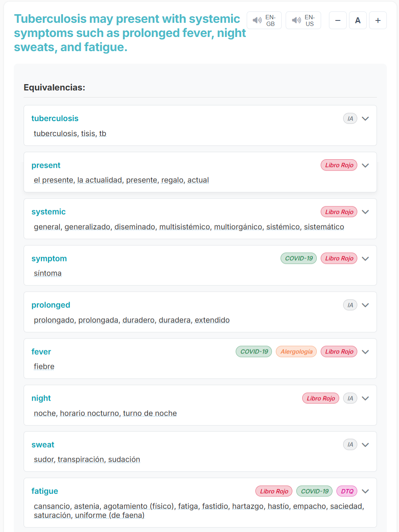The height and width of the screenshot is (532, 399).
Task: Click the DTQ badge on fatigue entry
Action: pyautogui.click(x=347, y=491)
